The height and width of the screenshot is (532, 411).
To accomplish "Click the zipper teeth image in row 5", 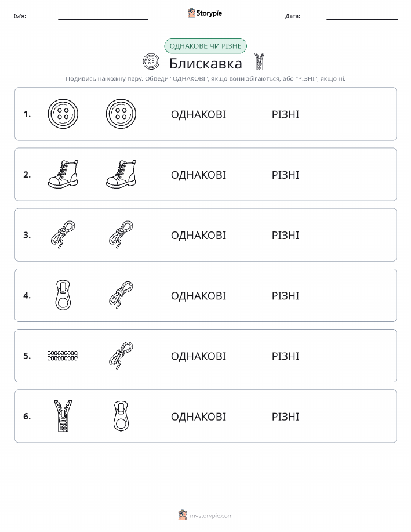I will coord(63,356).
